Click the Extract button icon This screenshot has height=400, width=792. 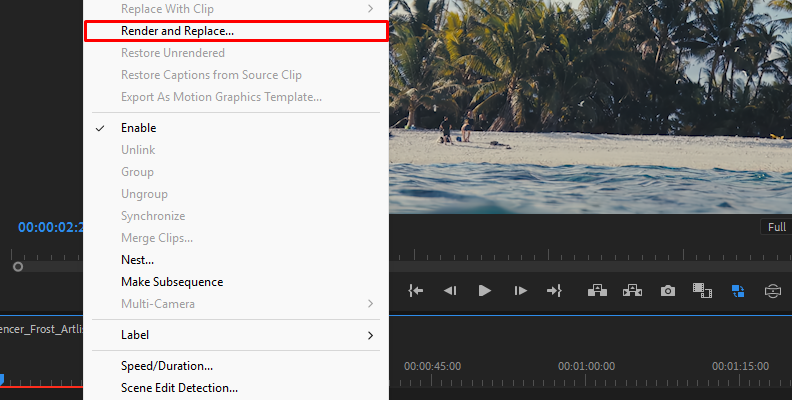[632, 290]
